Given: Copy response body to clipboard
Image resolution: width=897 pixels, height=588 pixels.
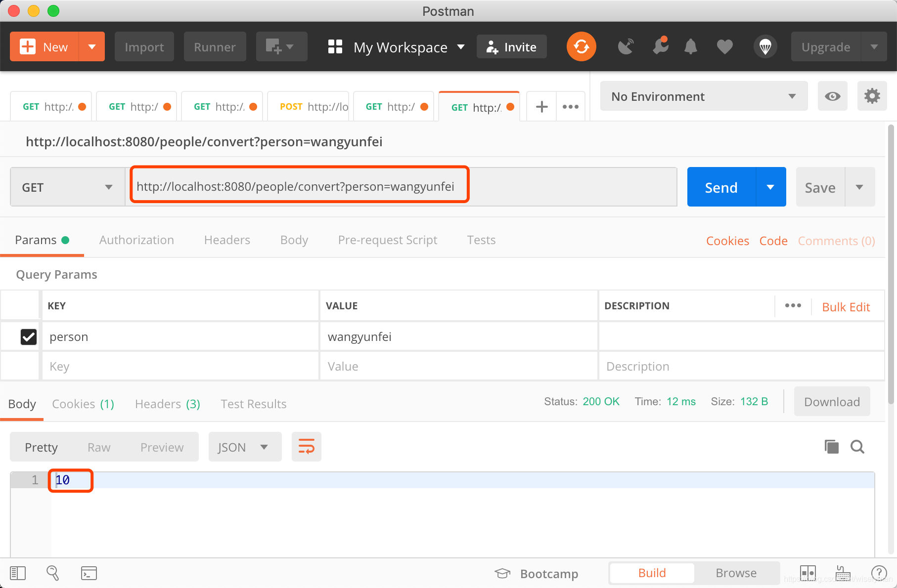Looking at the screenshot, I should (x=832, y=447).
